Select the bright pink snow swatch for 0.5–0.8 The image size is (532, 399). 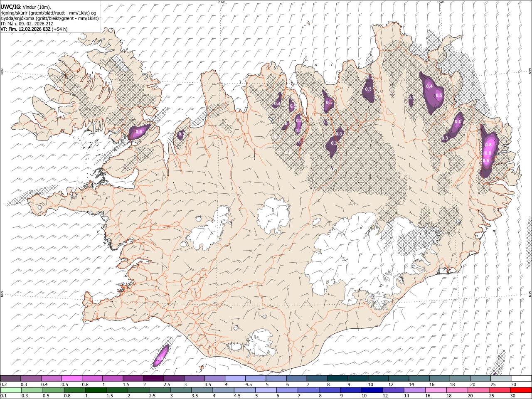[x=72, y=378]
